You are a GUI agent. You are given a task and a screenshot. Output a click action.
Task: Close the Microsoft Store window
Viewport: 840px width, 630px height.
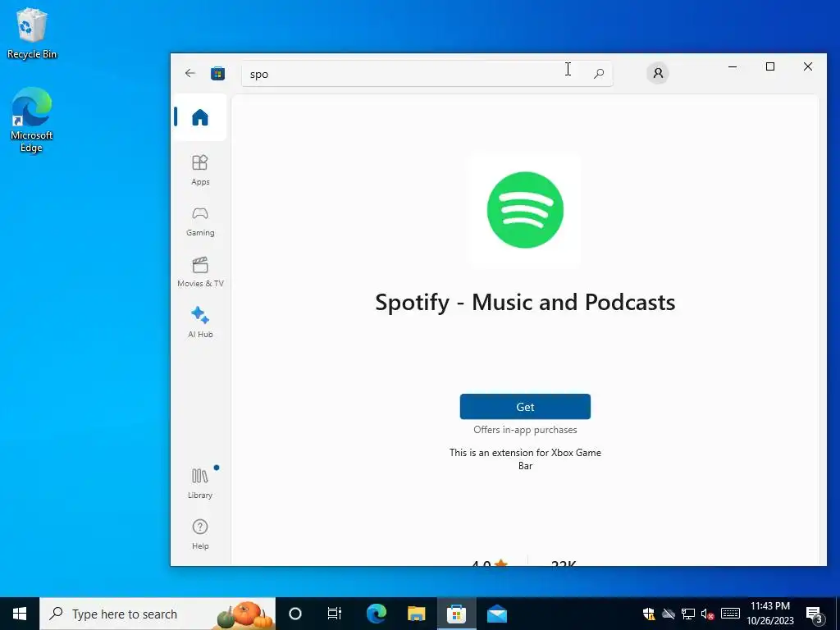[x=808, y=66]
